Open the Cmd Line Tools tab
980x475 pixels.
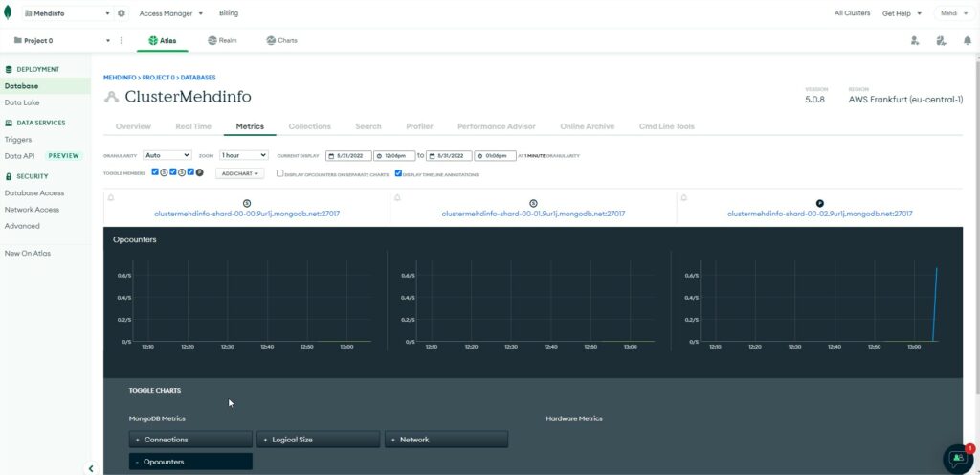tap(666, 126)
